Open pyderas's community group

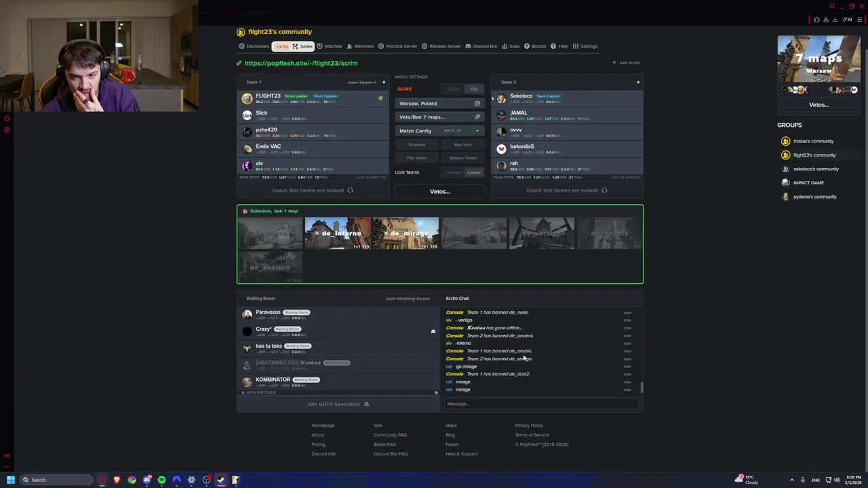pyautogui.click(x=814, y=197)
